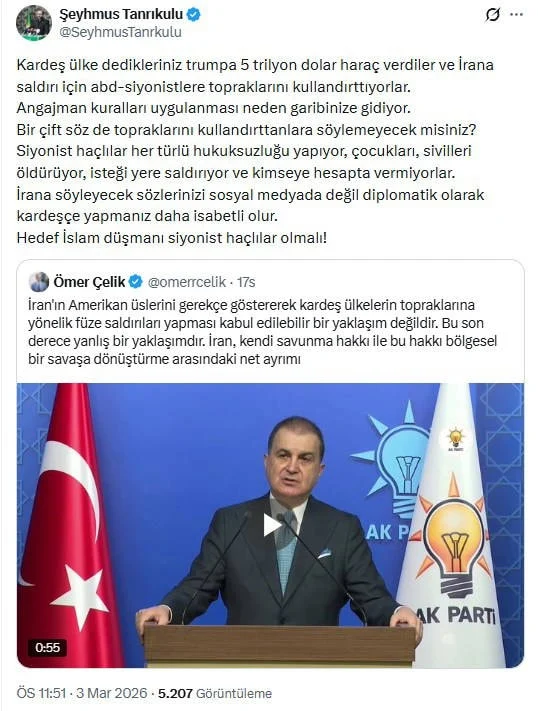
Task: Click the Ömer Çelik display name
Action: coord(89,282)
